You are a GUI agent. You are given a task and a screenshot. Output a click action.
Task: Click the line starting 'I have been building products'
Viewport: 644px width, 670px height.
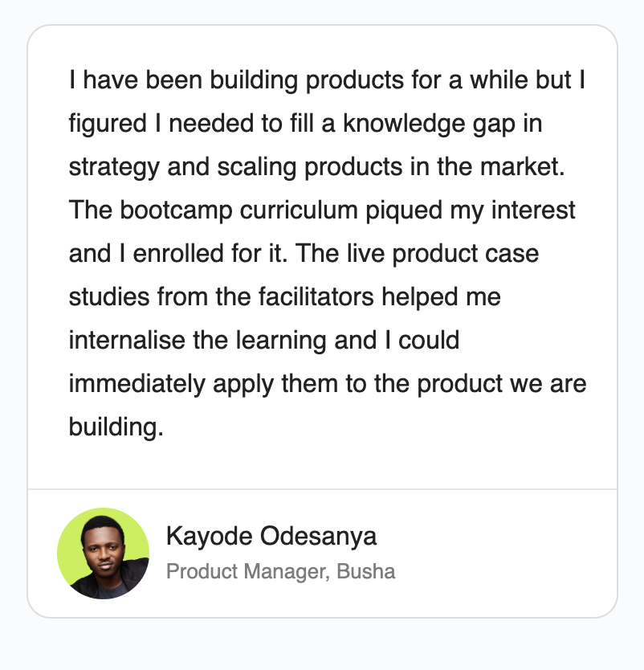327,80
